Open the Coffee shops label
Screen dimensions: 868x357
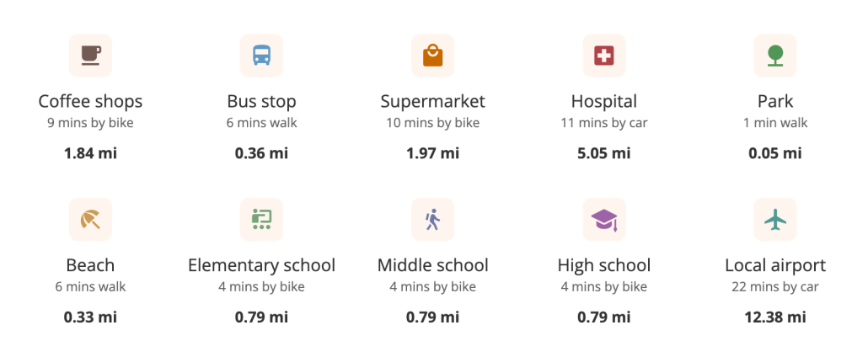(90, 101)
